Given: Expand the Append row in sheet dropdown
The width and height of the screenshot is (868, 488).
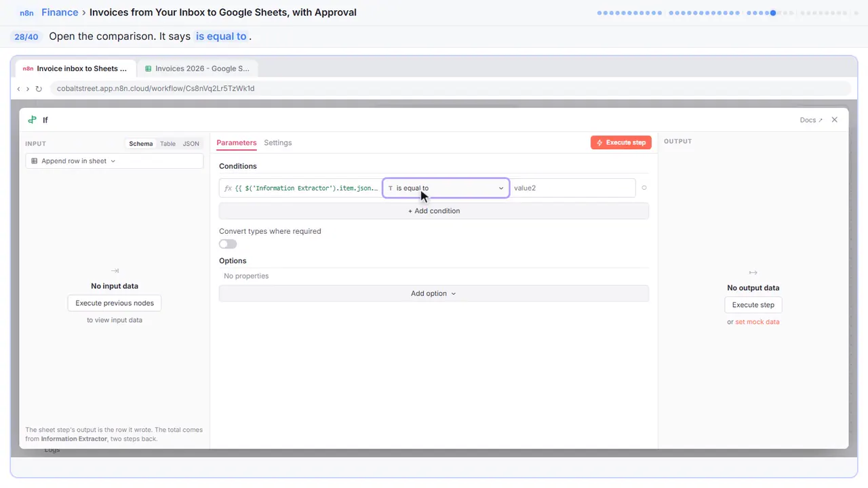Looking at the screenshot, I should [x=115, y=161].
